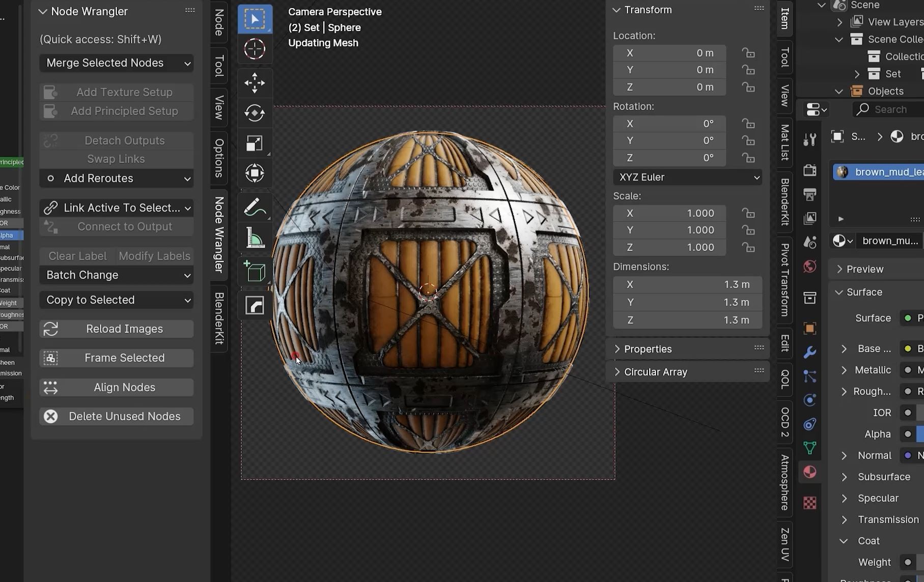The image size is (924, 582).
Task: Open the Pivot Transform sidebar tab
Action: (785, 279)
